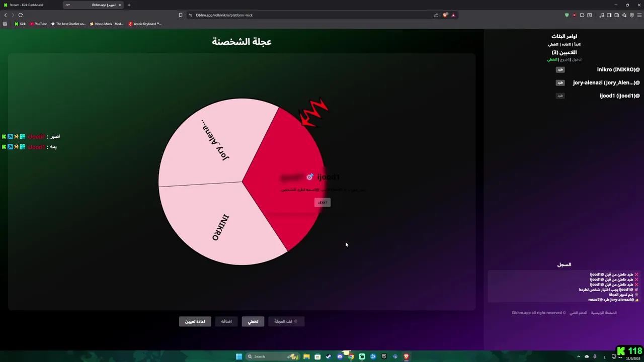
Task: Click the اعادة تعيين reset button
Action: pyautogui.click(x=195, y=321)
